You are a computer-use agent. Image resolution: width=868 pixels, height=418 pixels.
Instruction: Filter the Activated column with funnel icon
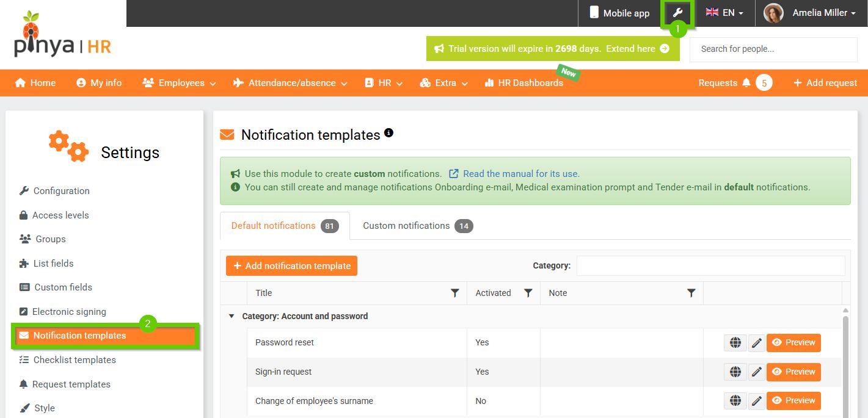[528, 294]
